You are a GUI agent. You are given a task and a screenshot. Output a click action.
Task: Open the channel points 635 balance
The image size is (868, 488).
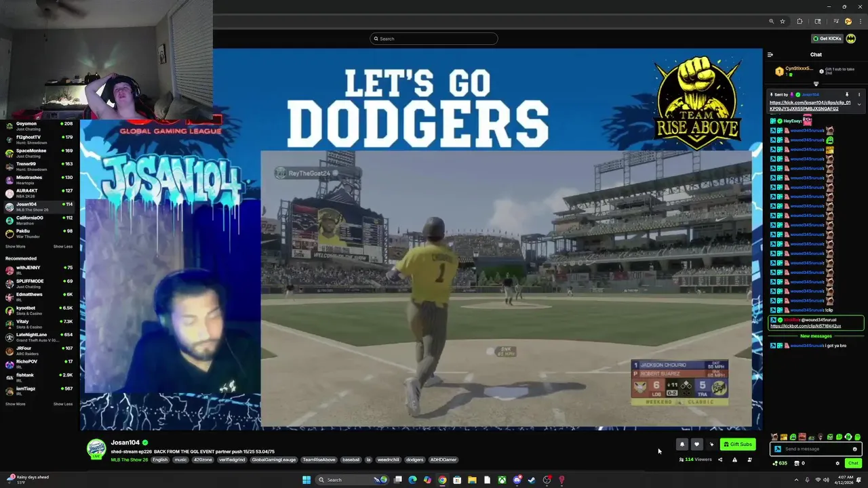tap(780, 464)
